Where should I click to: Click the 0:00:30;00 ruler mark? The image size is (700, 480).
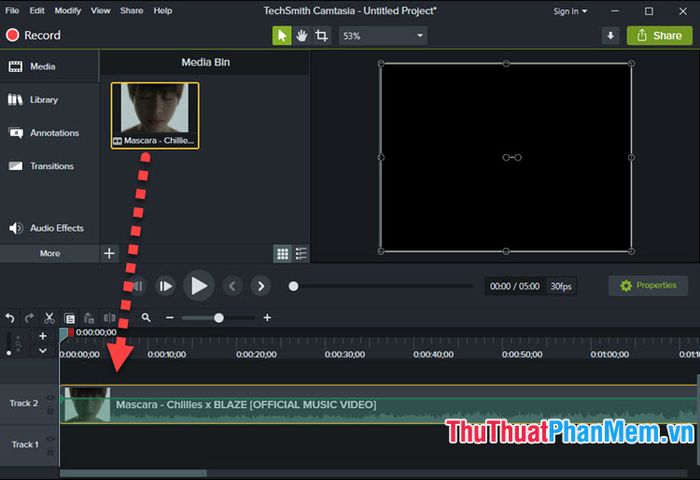tap(345, 355)
